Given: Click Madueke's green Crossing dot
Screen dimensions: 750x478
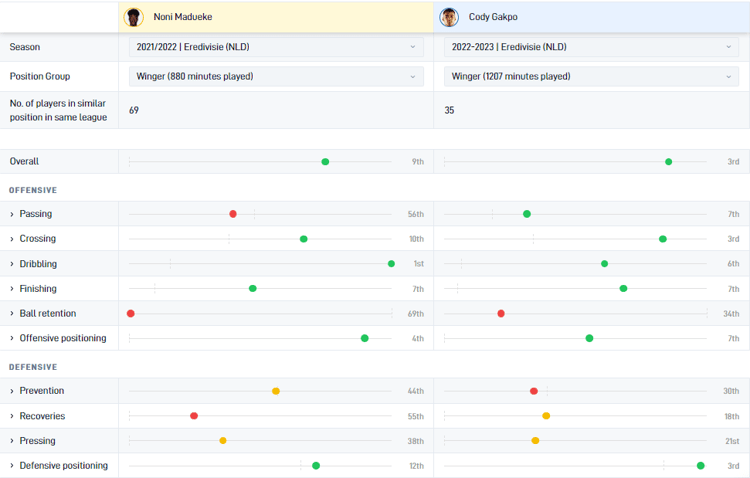Looking at the screenshot, I should pyautogui.click(x=304, y=239).
